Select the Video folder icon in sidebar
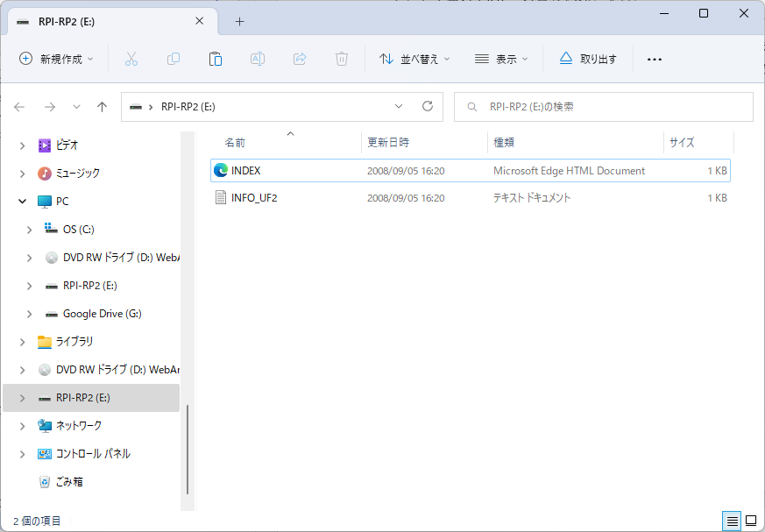 click(x=45, y=145)
